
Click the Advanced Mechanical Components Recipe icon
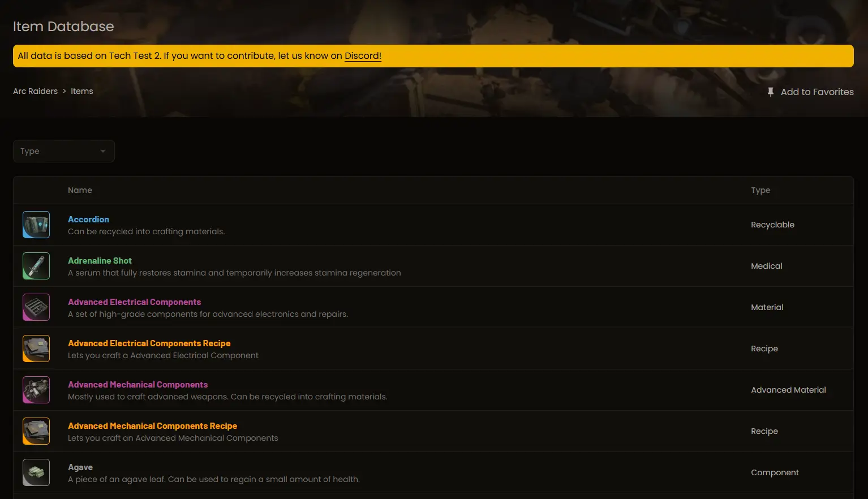pyautogui.click(x=36, y=431)
